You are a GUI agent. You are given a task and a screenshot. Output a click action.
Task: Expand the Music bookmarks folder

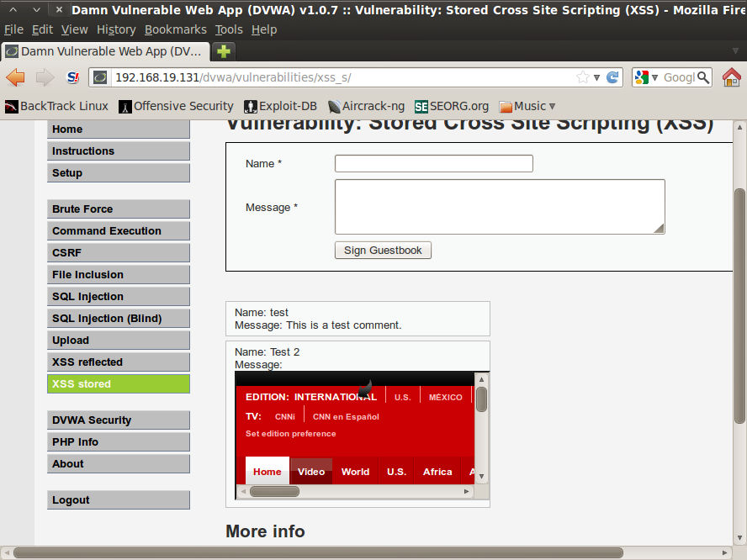pos(527,106)
